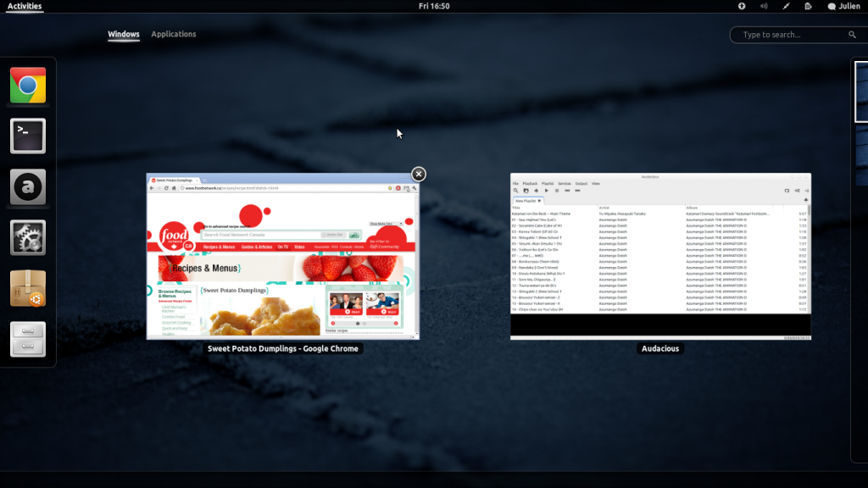Open the Ubuntu Software Center package icon
The width and height of the screenshot is (868, 488).
[28, 288]
